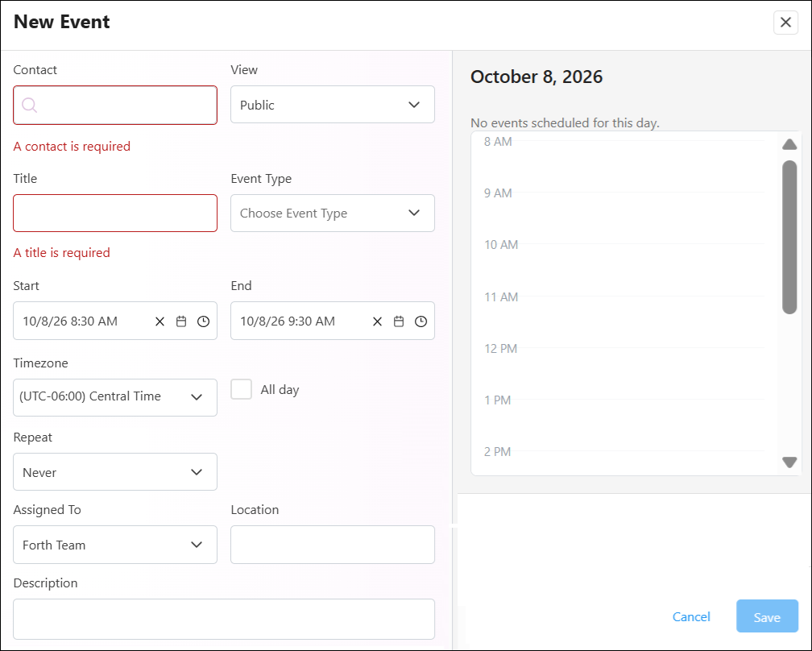Click the End date text 10/8/26 9:30 AM
812x651 pixels.
click(x=288, y=321)
